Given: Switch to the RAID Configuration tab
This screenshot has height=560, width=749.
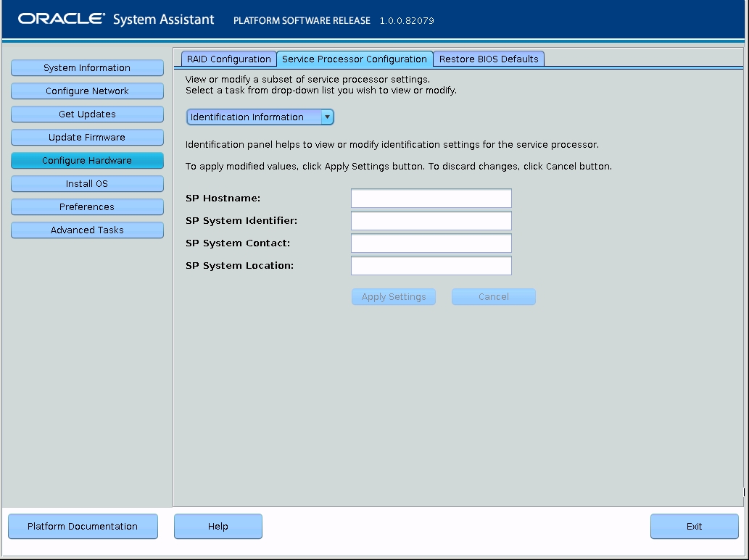Looking at the screenshot, I should tap(229, 59).
